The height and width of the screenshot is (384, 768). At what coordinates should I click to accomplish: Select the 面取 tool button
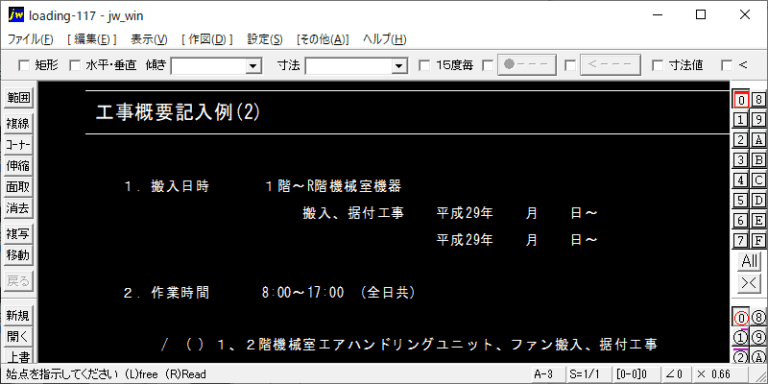(x=18, y=187)
